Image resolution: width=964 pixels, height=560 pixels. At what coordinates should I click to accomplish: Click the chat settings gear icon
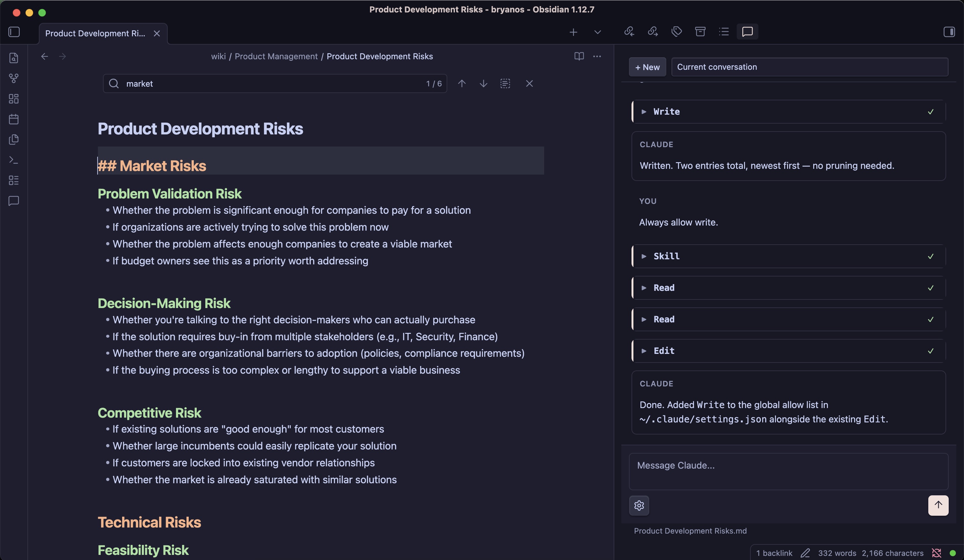[x=639, y=505]
